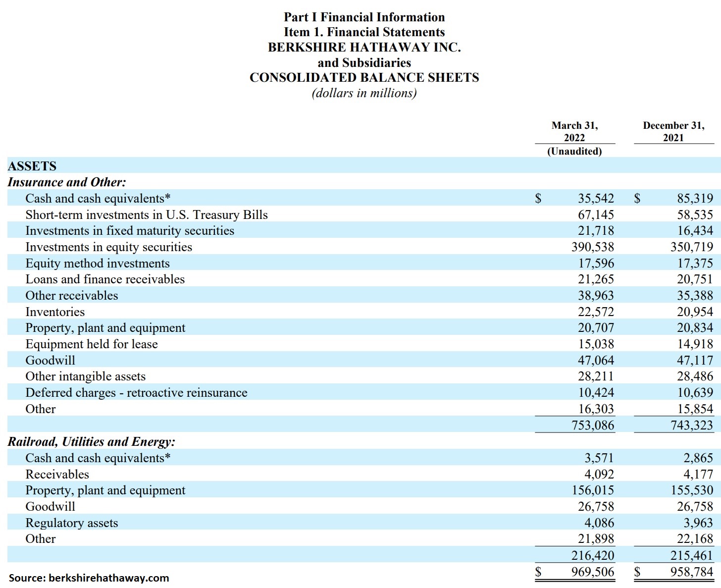Image resolution: width=721 pixels, height=588 pixels.
Task: Select 'Other intangible assets' label
Action: point(86,376)
